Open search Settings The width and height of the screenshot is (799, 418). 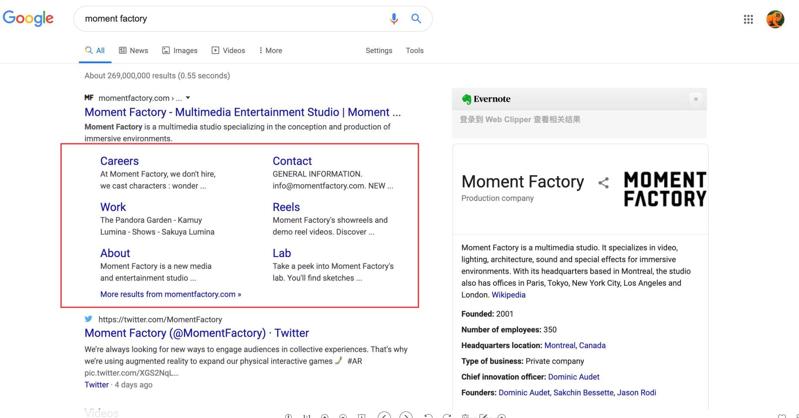point(379,50)
